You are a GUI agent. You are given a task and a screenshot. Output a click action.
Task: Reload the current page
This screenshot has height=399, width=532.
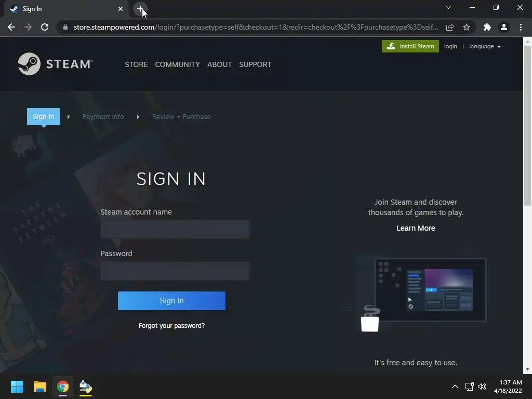[45, 27]
